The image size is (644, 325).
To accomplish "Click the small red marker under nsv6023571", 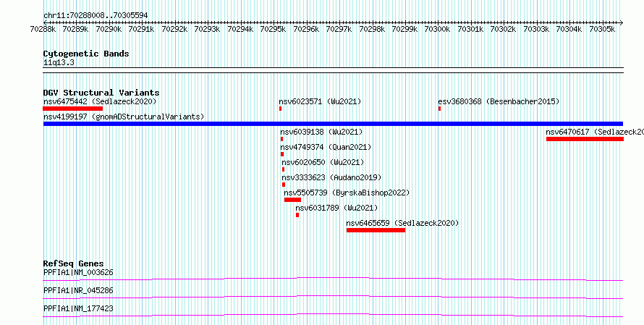I will click(x=280, y=109).
